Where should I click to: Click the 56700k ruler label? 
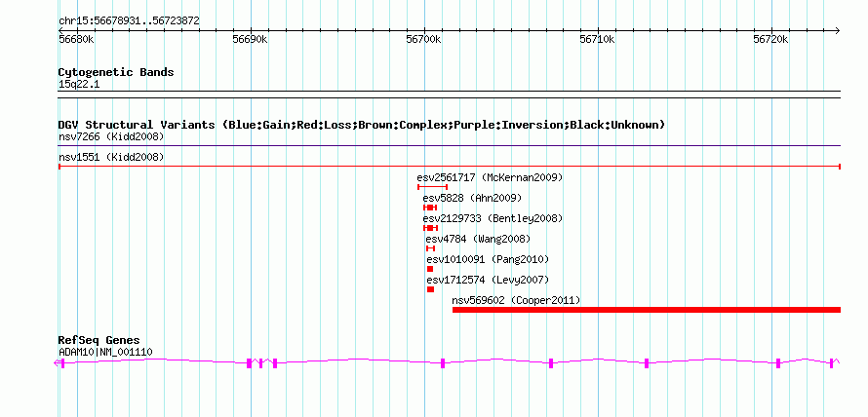point(424,39)
